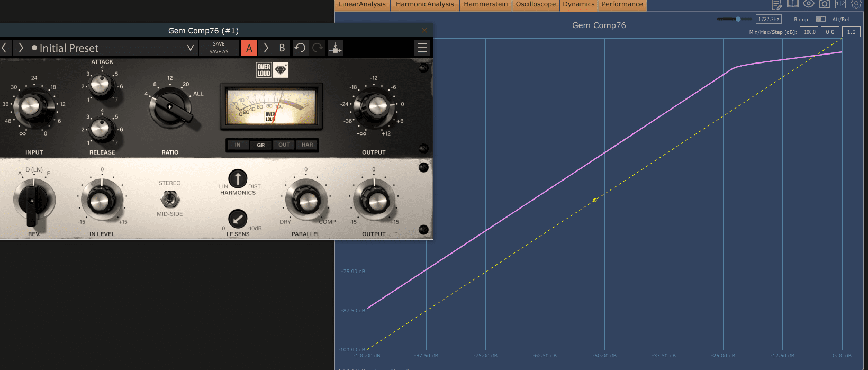Toggle the LF SENS button
The width and height of the screenshot is (868, 370).
pos(238,219)
